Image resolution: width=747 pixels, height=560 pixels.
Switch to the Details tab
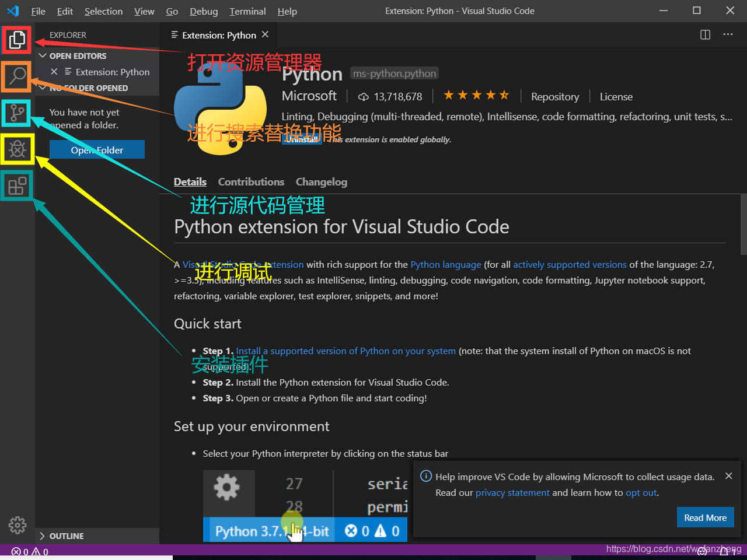pos(190,182)
